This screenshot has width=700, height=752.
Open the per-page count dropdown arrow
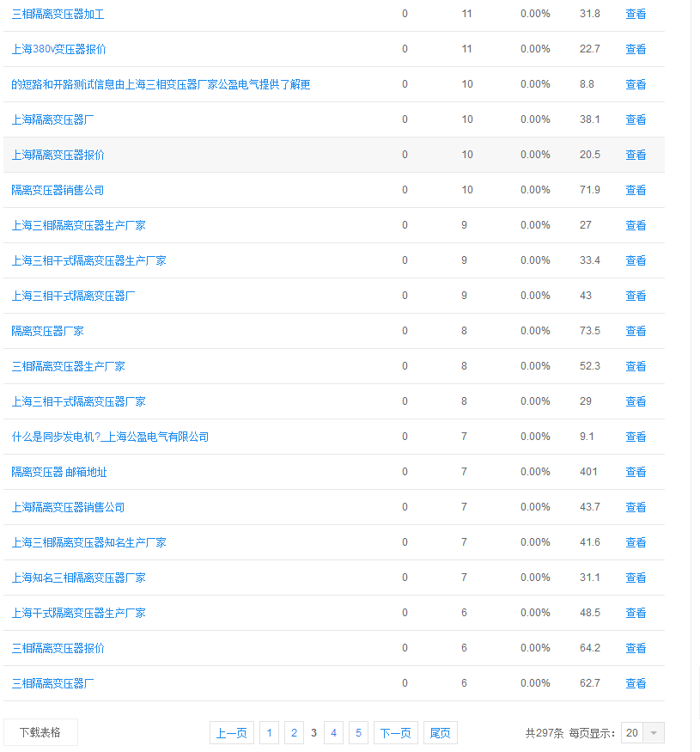pos(654,733)
